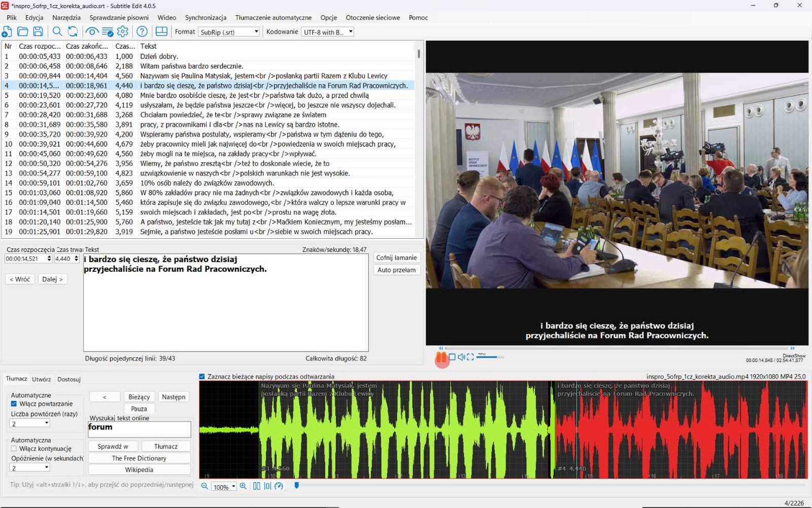Open the waveform playback speed gauge
This screenshot has height=508, width=812.
(279, 486)
